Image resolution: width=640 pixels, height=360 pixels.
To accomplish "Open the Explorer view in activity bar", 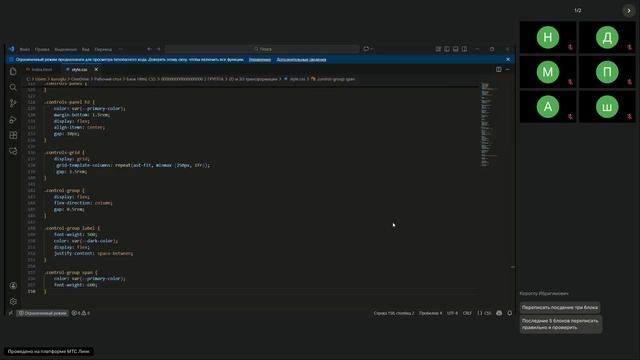I will [x=13, y=72].
